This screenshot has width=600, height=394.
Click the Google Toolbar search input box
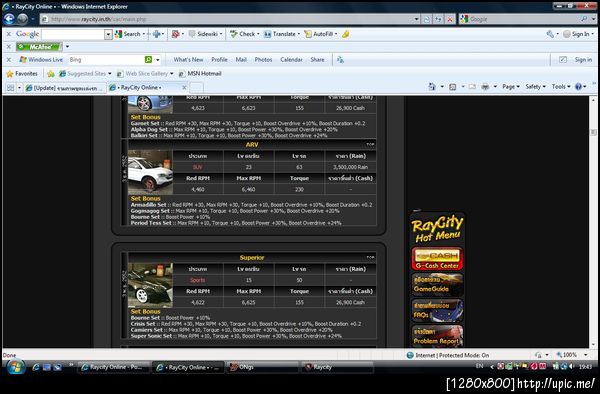pyautogui.click(x=73, y=34)
